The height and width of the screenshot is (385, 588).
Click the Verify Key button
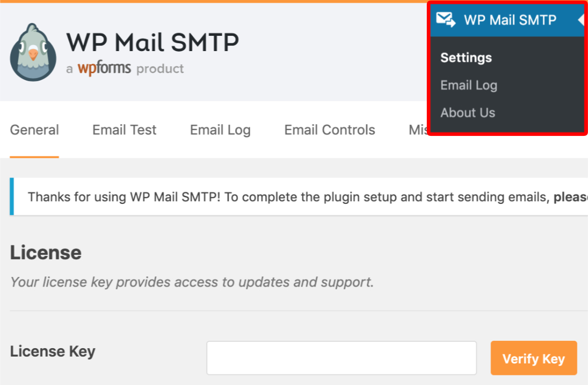coord(534,358)
